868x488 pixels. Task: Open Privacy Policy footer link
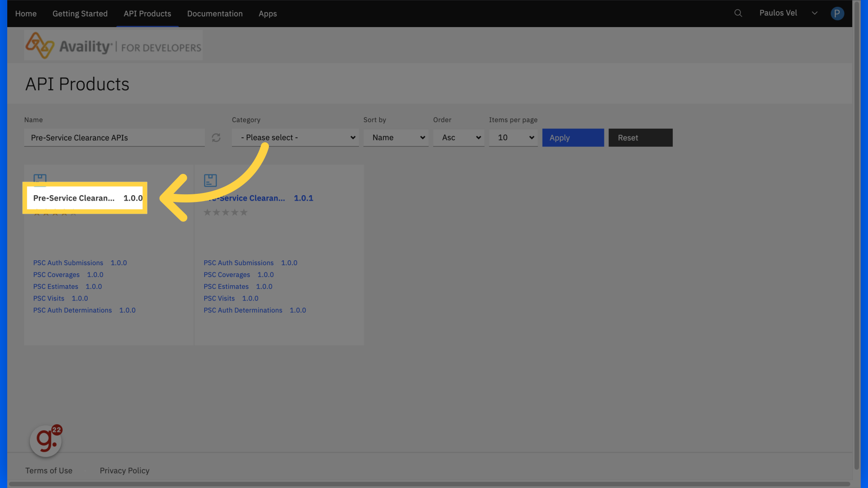click(124, 470)
